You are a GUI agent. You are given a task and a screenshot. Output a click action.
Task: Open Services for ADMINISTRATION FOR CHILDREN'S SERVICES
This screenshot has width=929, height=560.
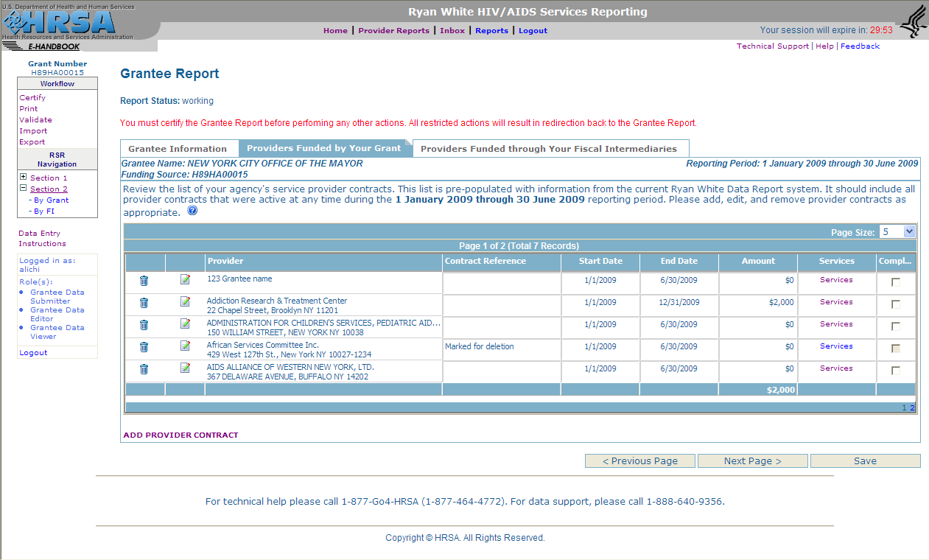(836, 324)
